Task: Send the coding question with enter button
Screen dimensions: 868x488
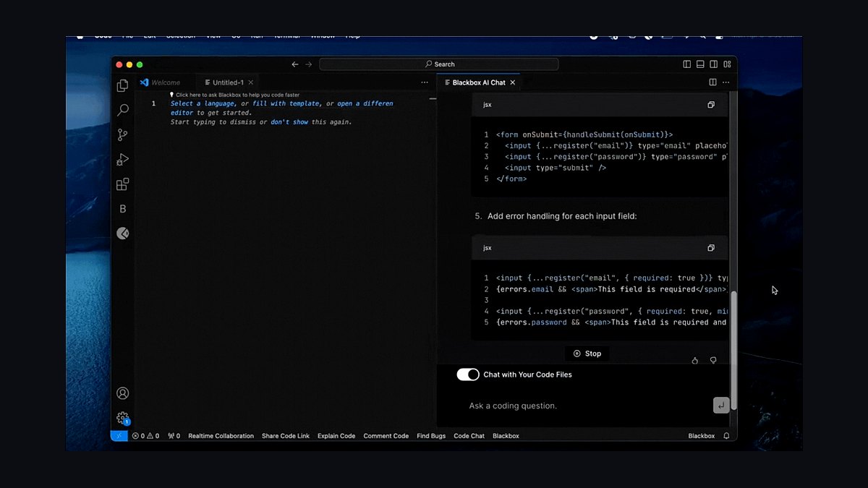Action: pyautogui.click(x=721, y=406)
